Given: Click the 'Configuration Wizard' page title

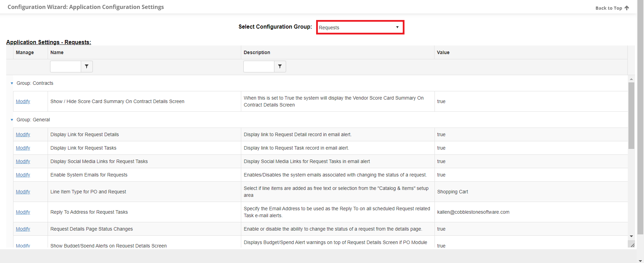Looking at the screenshot, I should point(86,7).
